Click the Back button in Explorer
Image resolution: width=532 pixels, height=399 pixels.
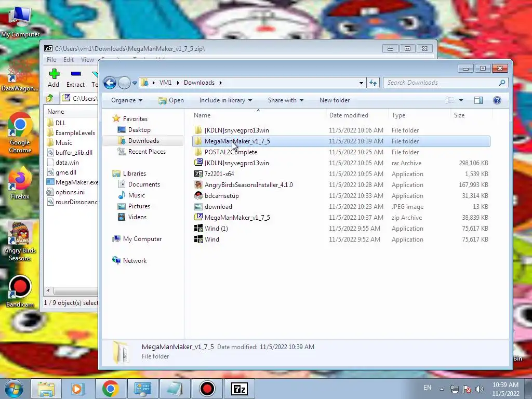[x=110, y=83]
